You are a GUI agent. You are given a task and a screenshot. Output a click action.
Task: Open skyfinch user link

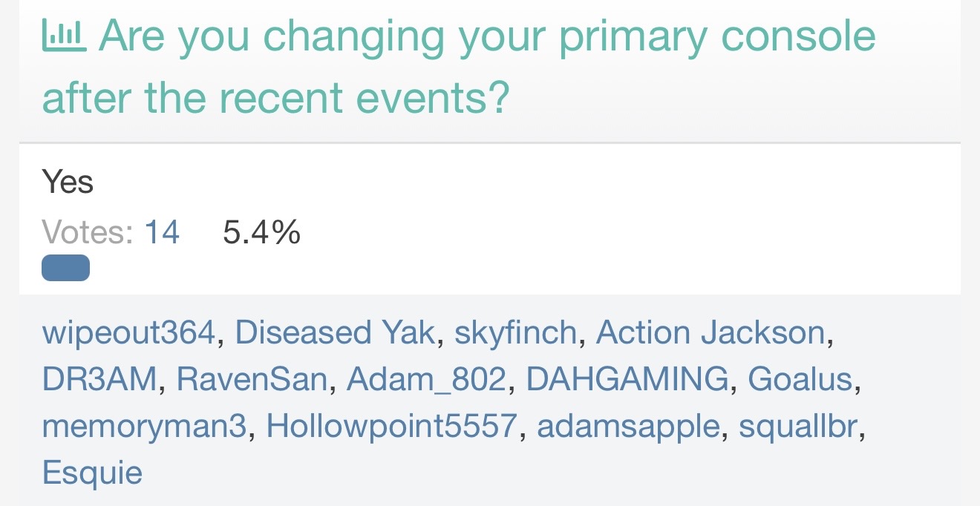515,332
